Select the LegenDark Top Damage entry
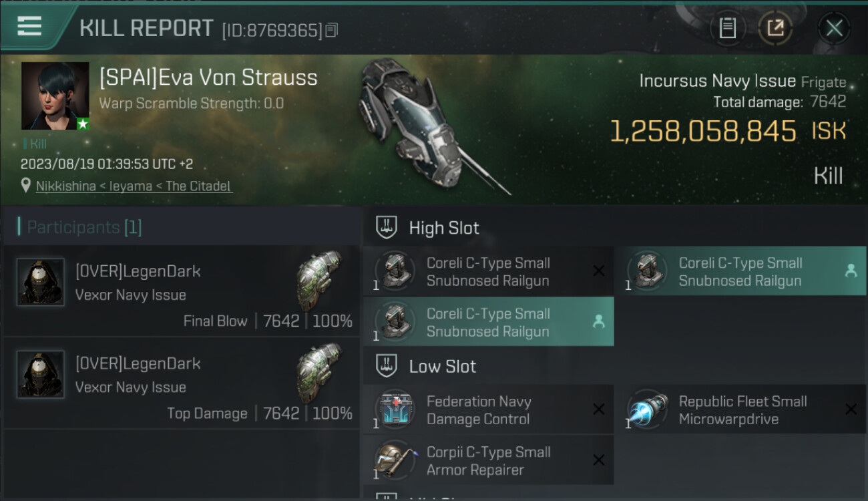Image resolution: width=868 pixels, height=501 pixels. [x=181, y=383]
